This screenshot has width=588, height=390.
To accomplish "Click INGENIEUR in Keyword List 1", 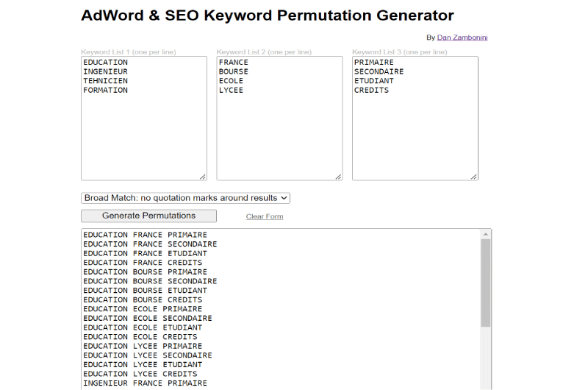I will pos(105,71).
